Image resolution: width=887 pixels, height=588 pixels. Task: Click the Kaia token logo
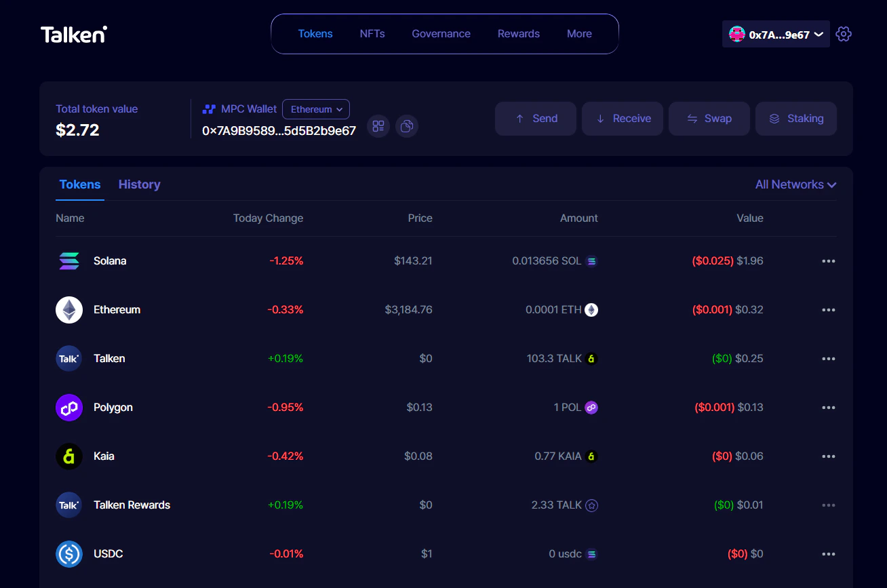pyautogui.click(x=69, y=456)
